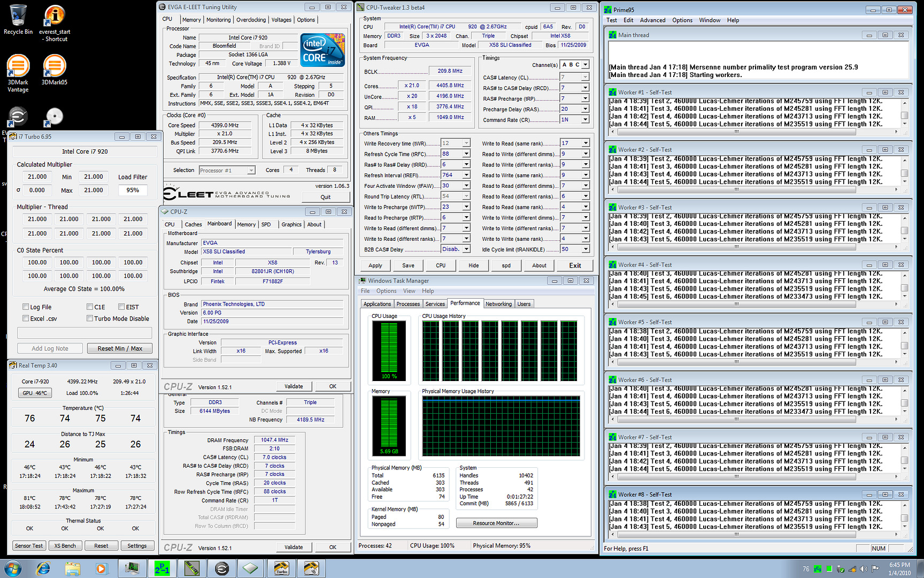This screenshot has height=578, width=924.
Task: Select the everest_start shortcut desktop icon
Action: click(55, 23)
